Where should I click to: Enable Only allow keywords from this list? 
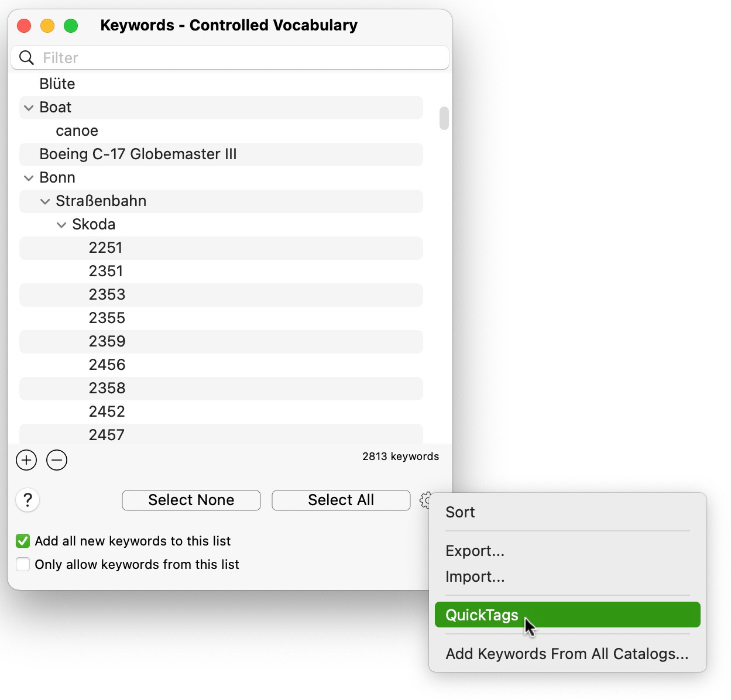click(22, 564)
